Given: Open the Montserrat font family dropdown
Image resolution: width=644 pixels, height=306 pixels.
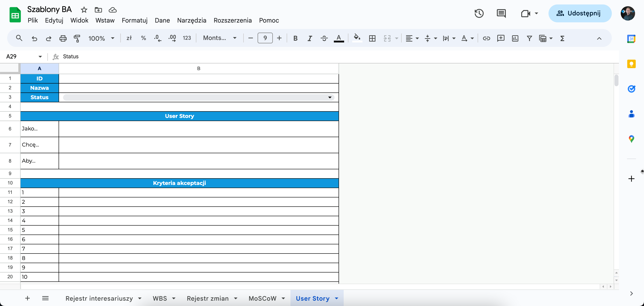Looking at the screenshot, I should click(220, 38).
